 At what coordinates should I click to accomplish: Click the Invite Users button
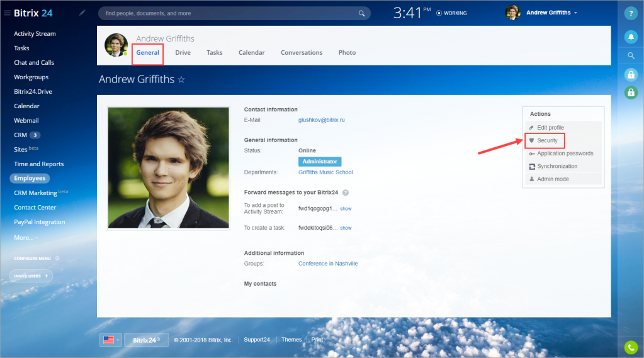pos(31,276)
